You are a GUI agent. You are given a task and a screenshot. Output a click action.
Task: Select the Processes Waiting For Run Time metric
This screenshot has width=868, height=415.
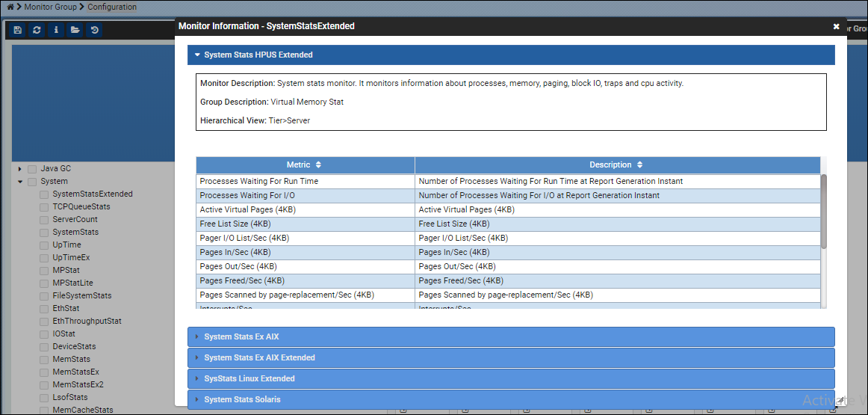pyautogui.click(x=306, y=181)
